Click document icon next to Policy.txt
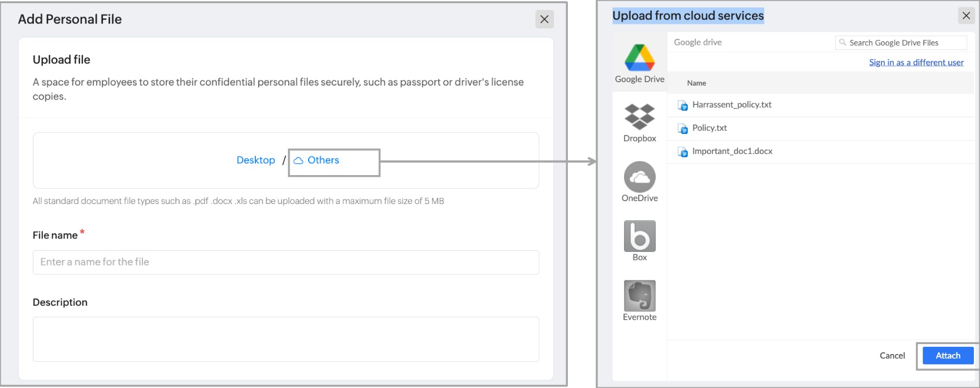This screenshot has height=388, width=980. coord(683,128)
